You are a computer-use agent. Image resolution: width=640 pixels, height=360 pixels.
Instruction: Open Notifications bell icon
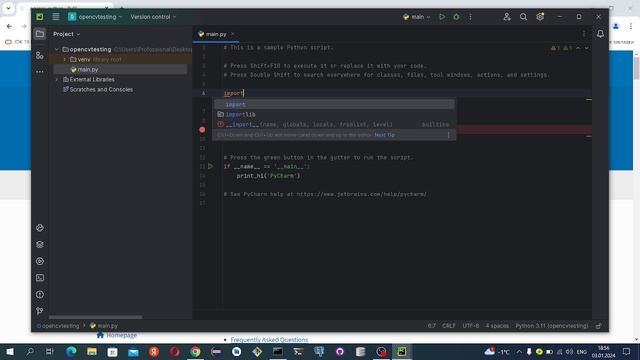tap(600, 34)
